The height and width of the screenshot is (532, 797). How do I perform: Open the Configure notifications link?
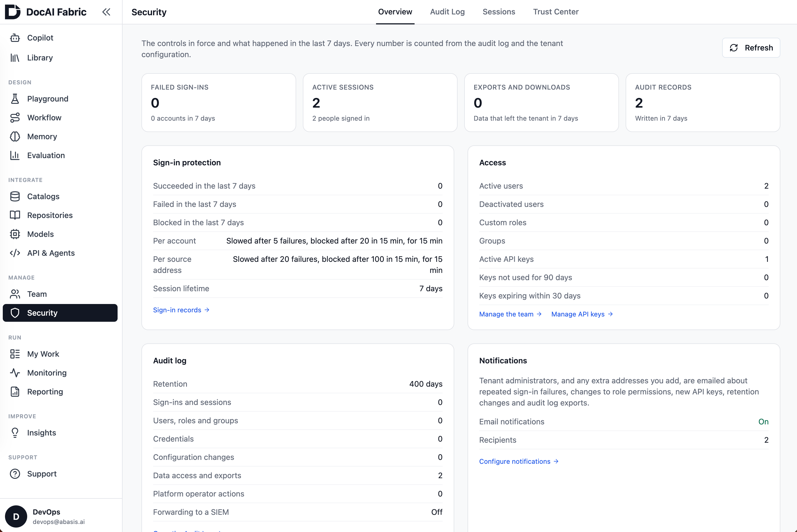pyautogui.click(x=519, y=462)
